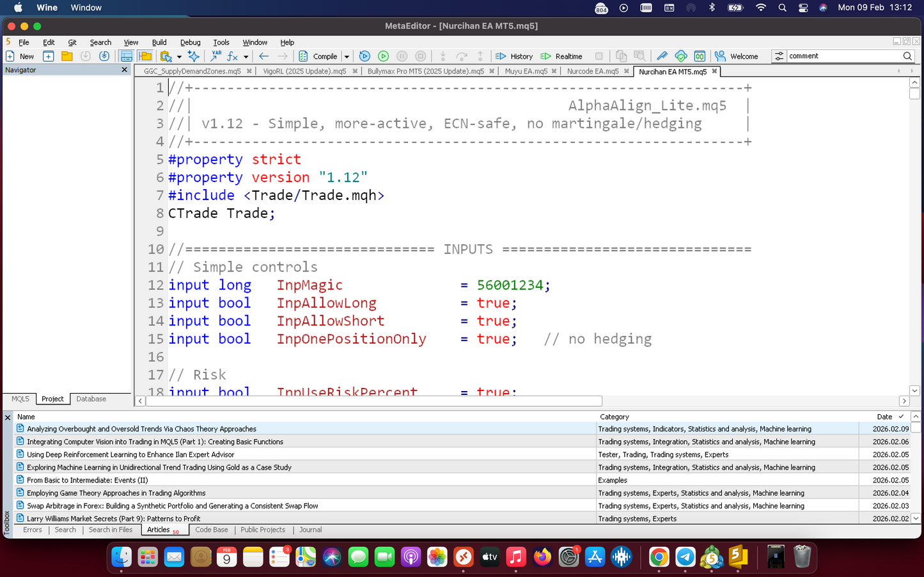Click the green start profiling play icon
Screen dimensions: 924x577
tap(383, 56)
